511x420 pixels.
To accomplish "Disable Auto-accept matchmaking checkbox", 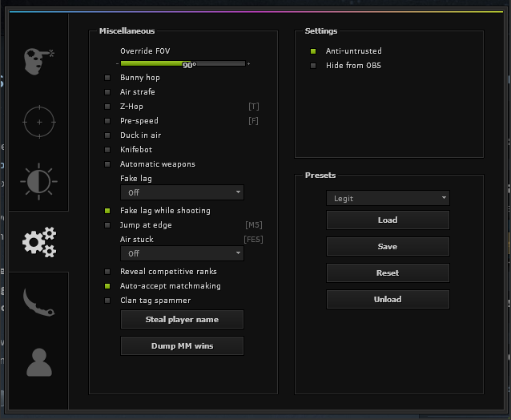I will (107, 286).
